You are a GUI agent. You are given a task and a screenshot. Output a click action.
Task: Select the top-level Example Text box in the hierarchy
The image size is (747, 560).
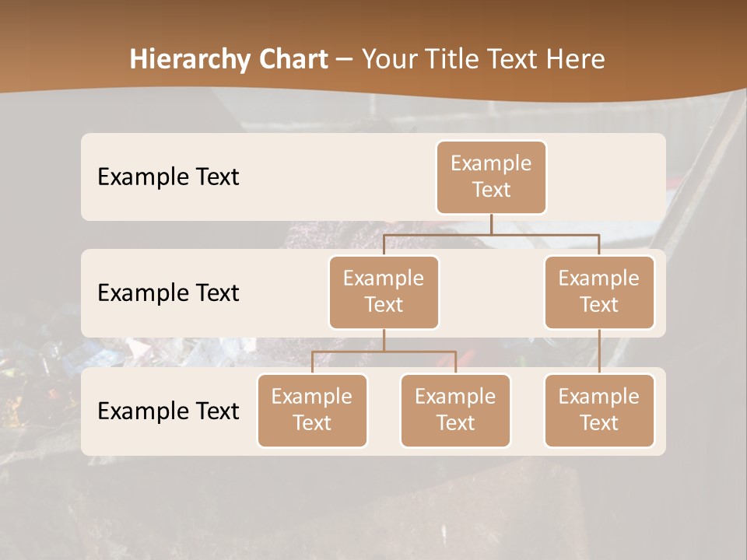[x=491, y=177]
